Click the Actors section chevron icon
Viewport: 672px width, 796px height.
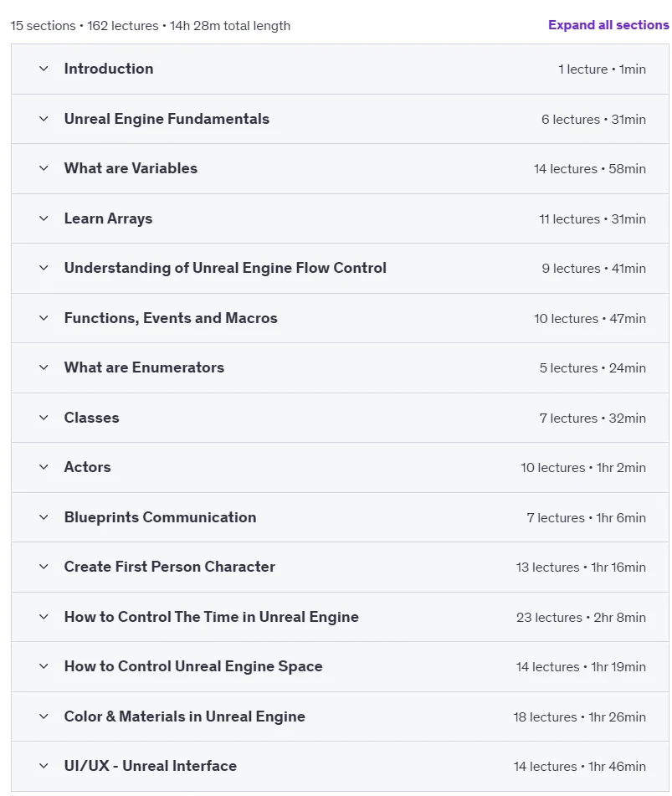[44, 466]
